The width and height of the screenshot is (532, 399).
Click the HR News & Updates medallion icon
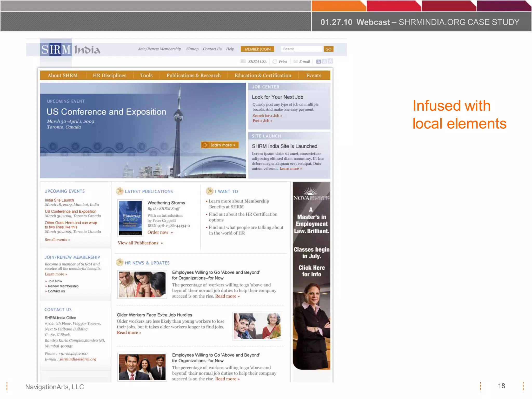[119, 262]
